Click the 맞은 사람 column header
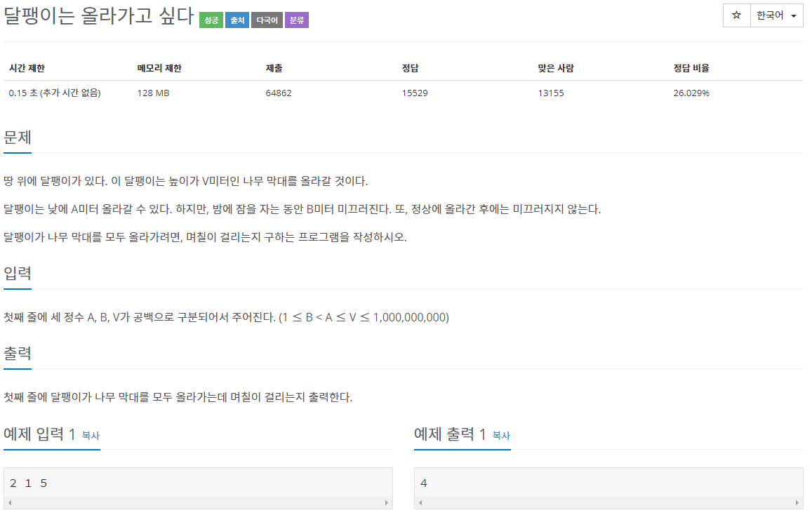The height and width of the screenshot is (515, 812). pyautogui.click(x=556, y=68)
